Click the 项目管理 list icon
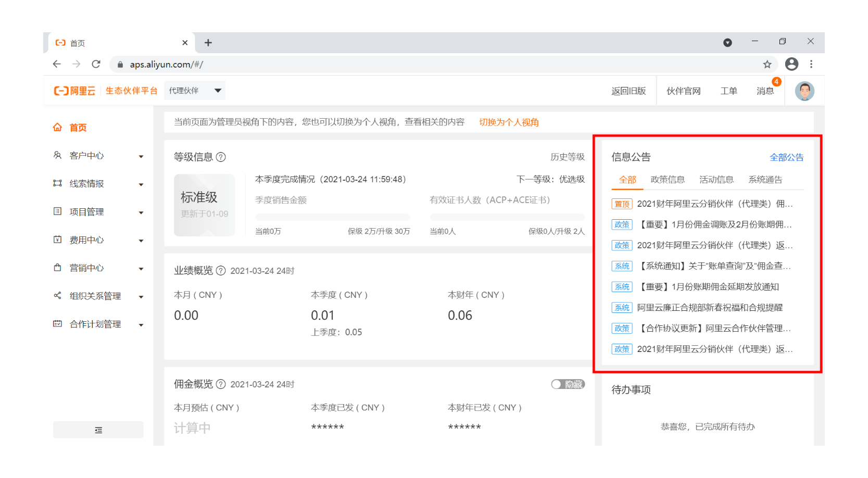 pos(57,211)
